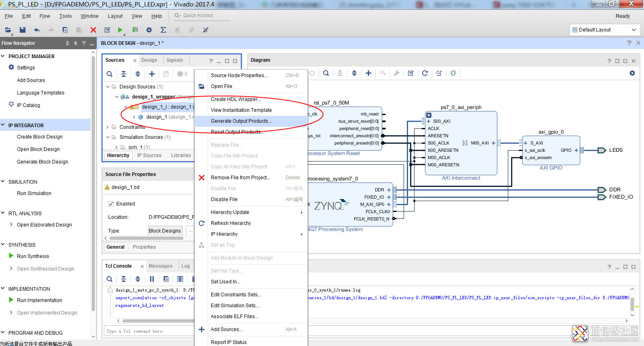
Task: Switch to the Design tab
Action: (x=149, y=60)
